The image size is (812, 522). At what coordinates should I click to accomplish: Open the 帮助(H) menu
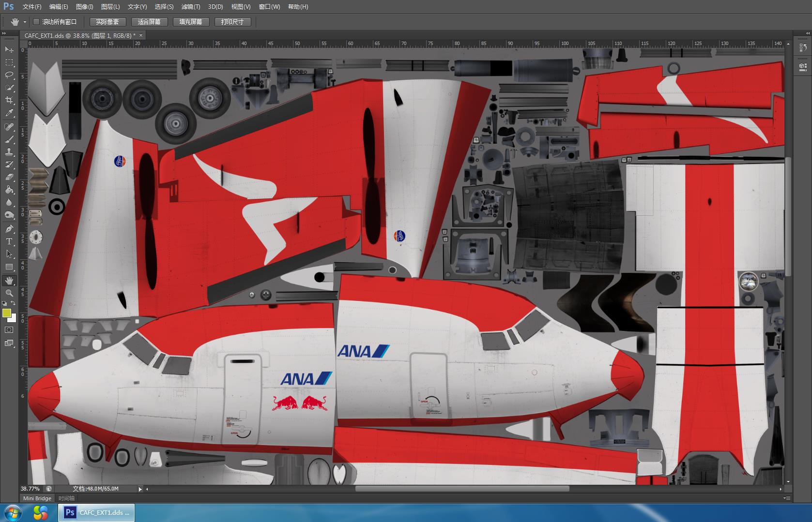click(x=298, y=7)
